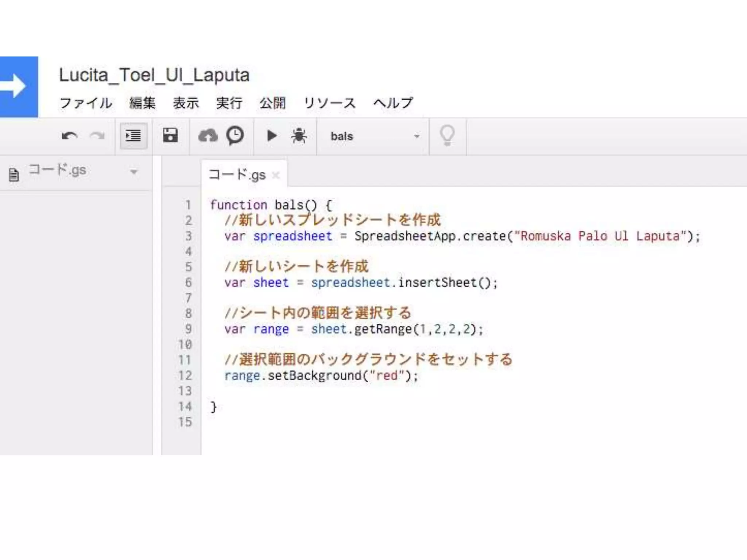Image resolution: width=747 pixels, height=560 pixels.
Task: Open the 公開 menu
Action: [272, 103]
